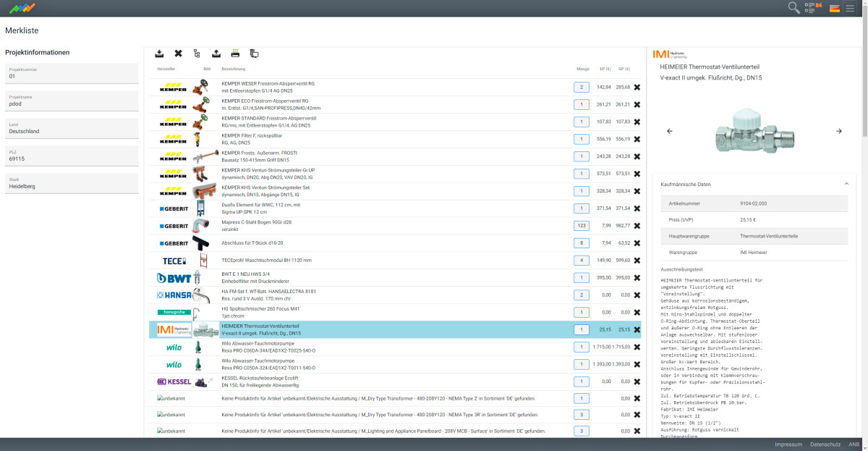Image resolution: width=868 pixels, height=451 pixels.
Task: Remove KESSEL-Rückstauhebeanlage Ecolift row
Action: (x=637, y=382)
